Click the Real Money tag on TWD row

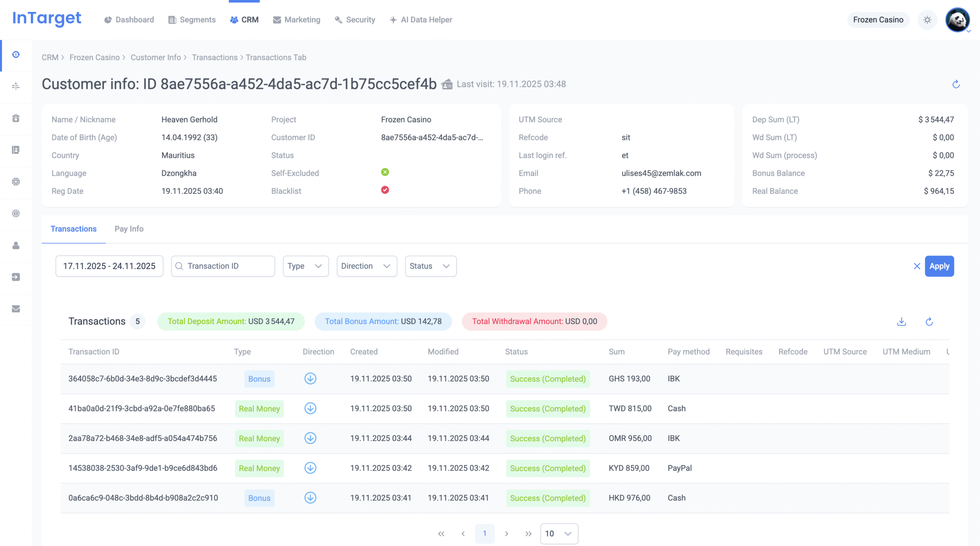[259, 409]
